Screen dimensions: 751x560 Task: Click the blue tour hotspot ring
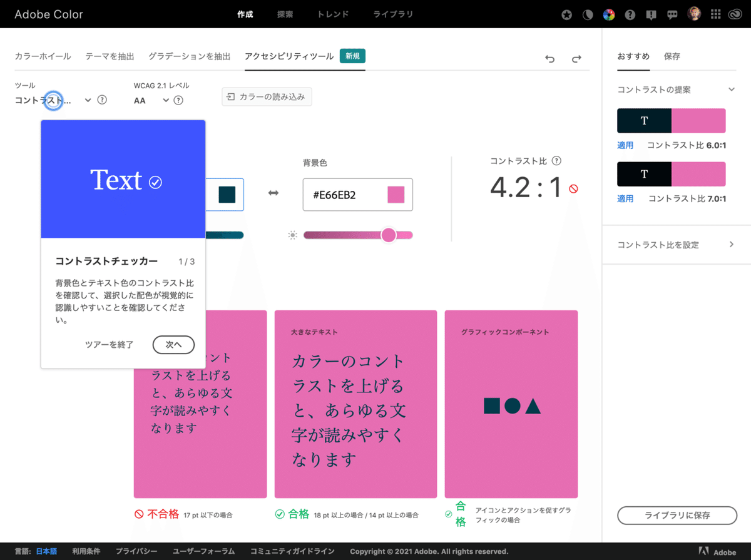(54, 100)
